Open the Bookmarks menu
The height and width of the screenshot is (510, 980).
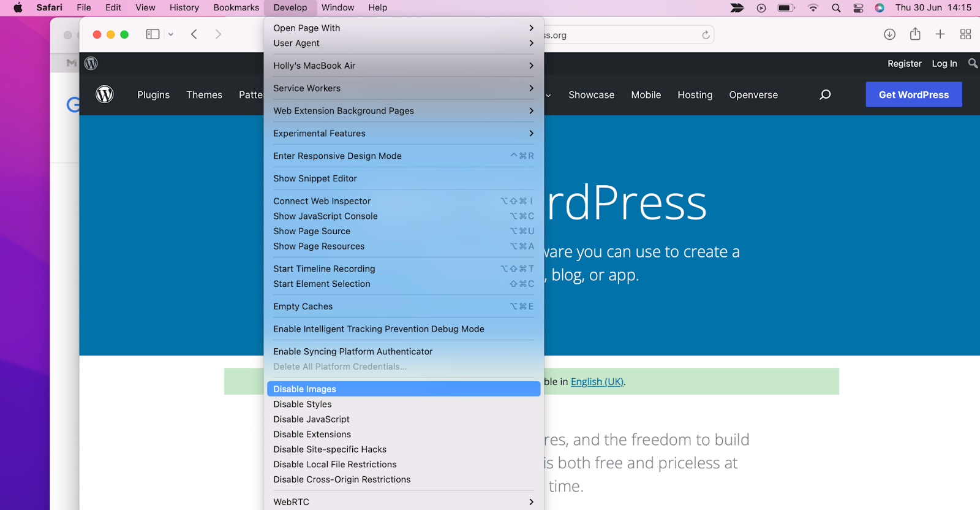click(x=236, y=8)
